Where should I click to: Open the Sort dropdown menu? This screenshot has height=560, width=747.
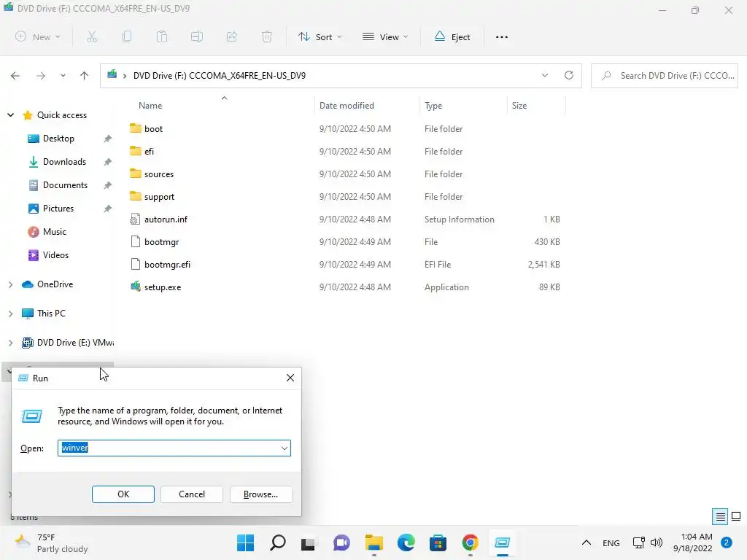pos(320,36)
